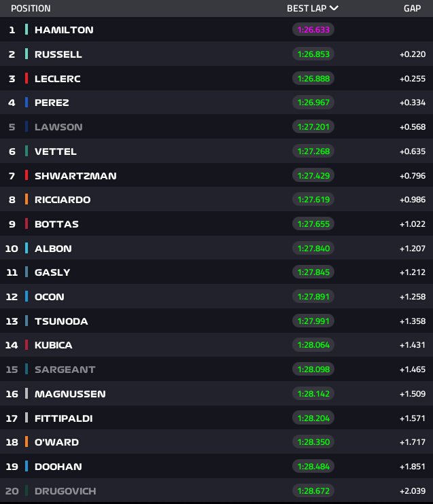Click Kubica's 1:28.064 lap time badge
Image resolution: width=433 pixels, height=504 pixels.
point(313,345)
